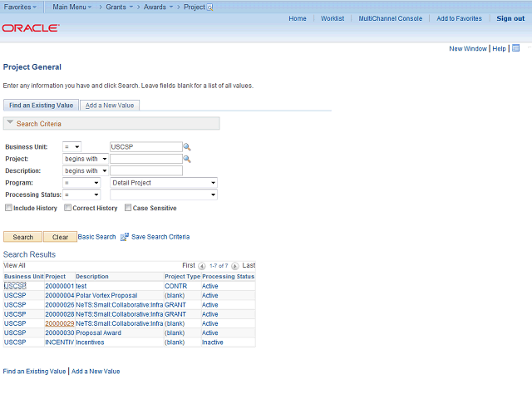This screenshot has width=532, height=399.
Task: Open Program operator dropdown
Action: coord(81,183)
